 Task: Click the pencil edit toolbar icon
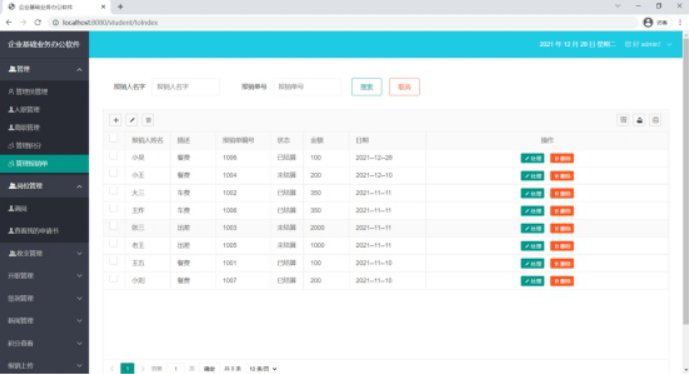point(132,120)
